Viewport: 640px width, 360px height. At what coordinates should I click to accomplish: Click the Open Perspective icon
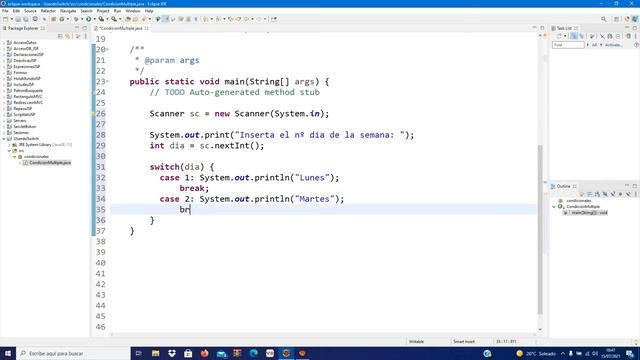[x=617, y=19]
